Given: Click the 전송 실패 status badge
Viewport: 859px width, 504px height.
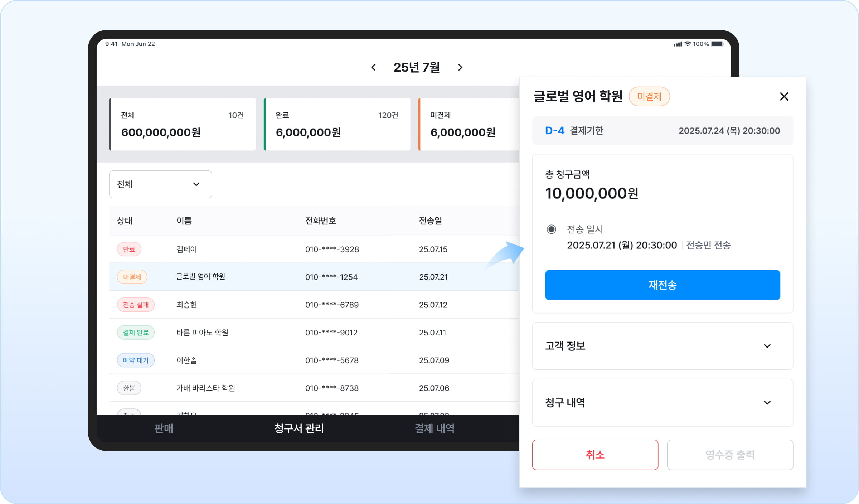Looking at the screenshot, I should 136,305.
